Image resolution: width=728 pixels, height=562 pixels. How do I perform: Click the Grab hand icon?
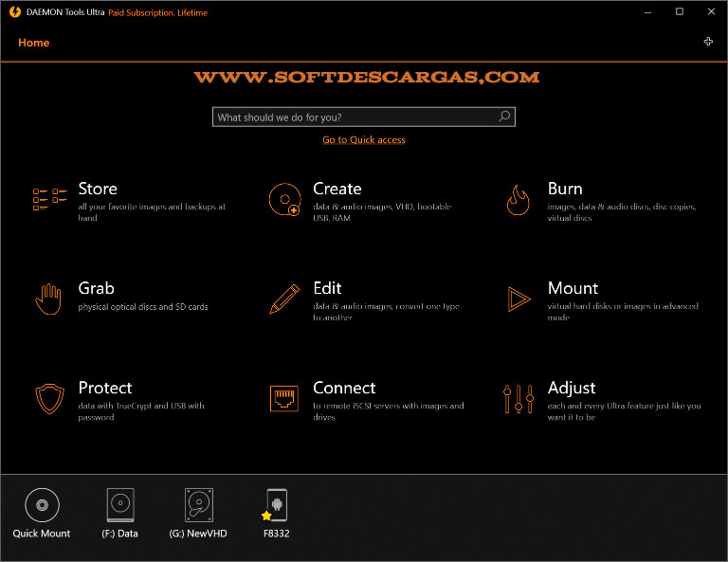(x=48, y=299)
